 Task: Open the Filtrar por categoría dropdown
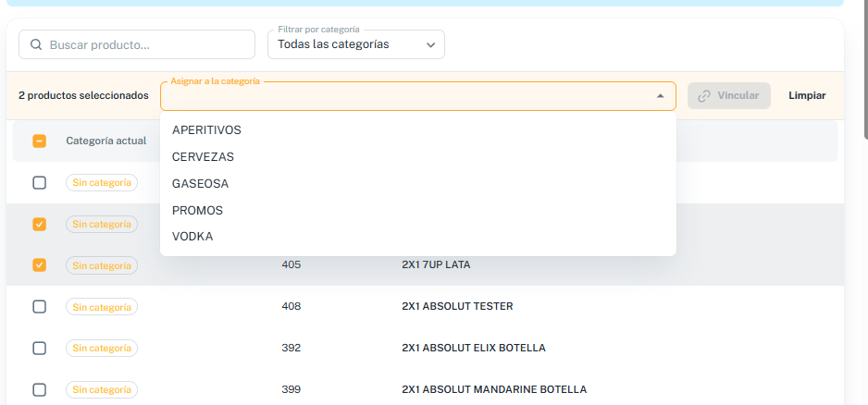click(356, 44)
